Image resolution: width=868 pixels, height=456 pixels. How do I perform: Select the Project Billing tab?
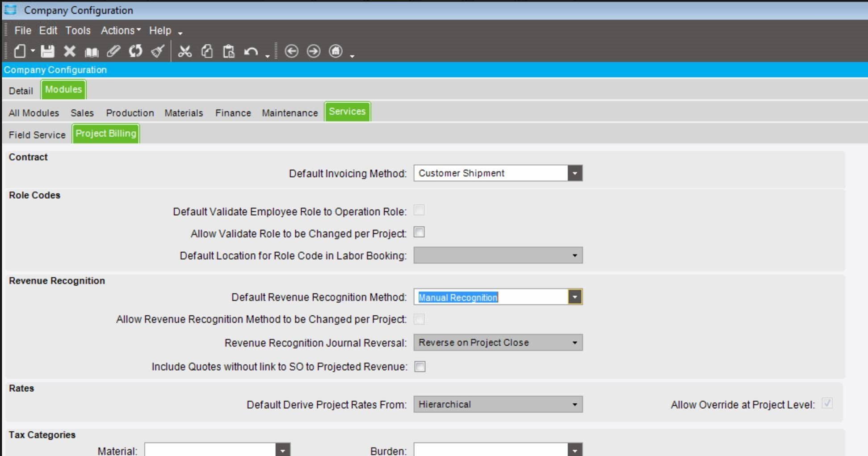click(x=106, y=134)
